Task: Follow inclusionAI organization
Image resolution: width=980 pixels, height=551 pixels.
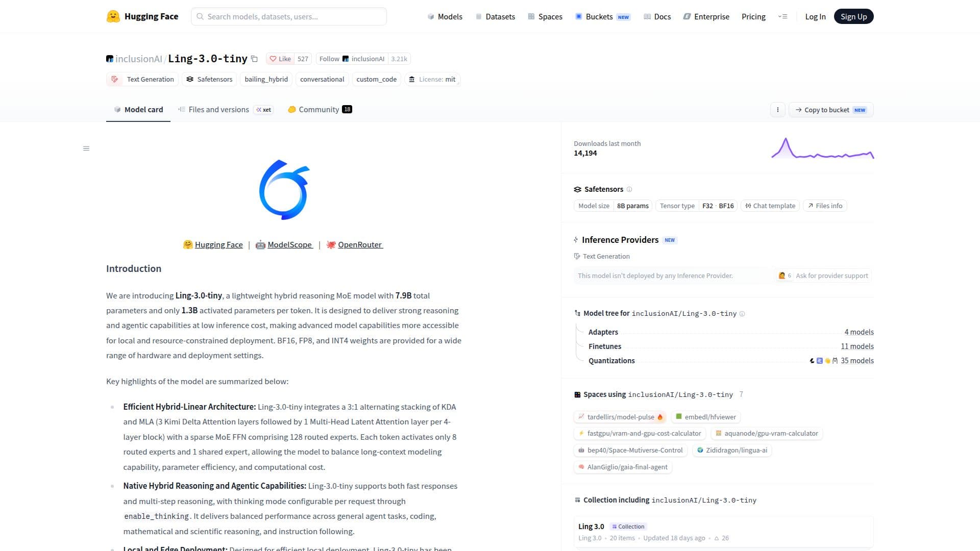Action: tap(352, 59)
